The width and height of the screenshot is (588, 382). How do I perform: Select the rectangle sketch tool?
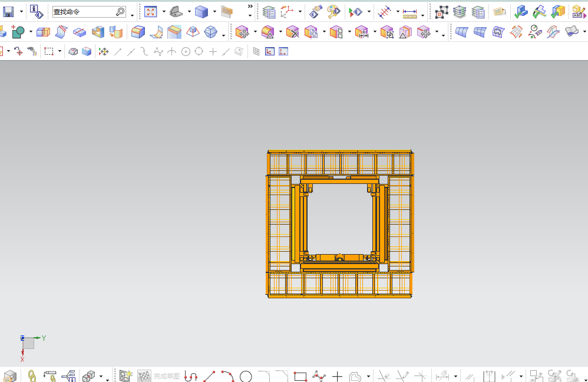(x=300, y=376)
